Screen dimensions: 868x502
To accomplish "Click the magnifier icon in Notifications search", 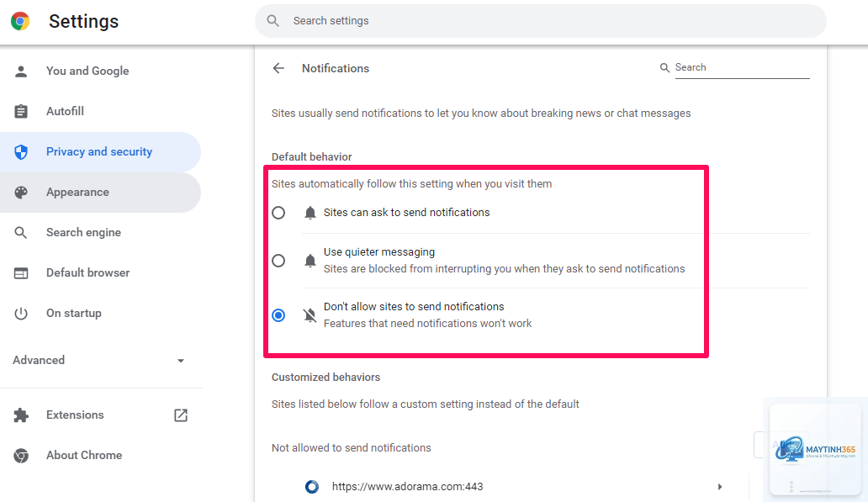I will click(x=664, y=67).
